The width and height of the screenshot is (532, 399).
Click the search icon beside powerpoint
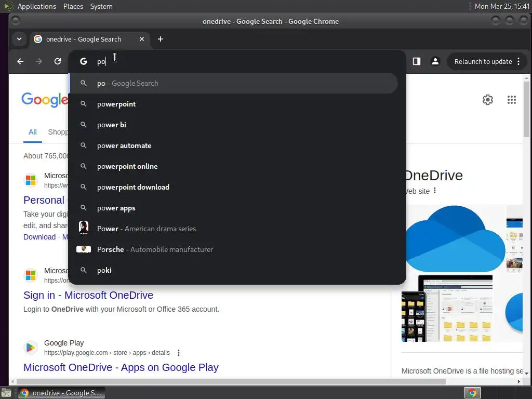point(84,104)
